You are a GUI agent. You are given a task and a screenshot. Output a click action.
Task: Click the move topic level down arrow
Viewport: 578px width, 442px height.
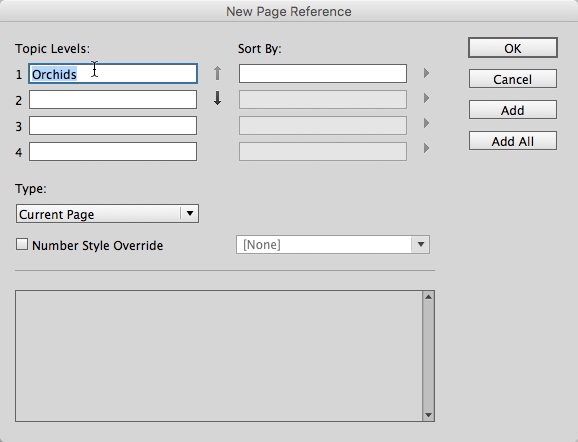point(217,98)
